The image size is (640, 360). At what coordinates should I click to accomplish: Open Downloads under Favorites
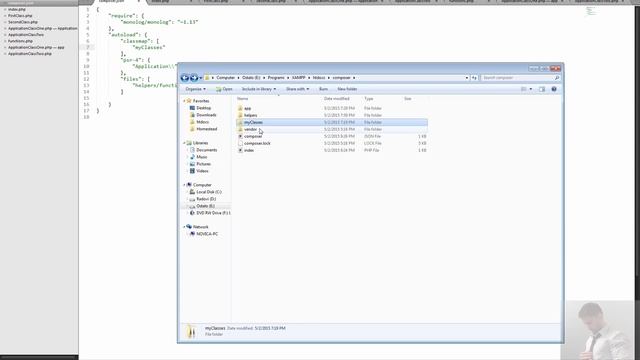[206, 115]
